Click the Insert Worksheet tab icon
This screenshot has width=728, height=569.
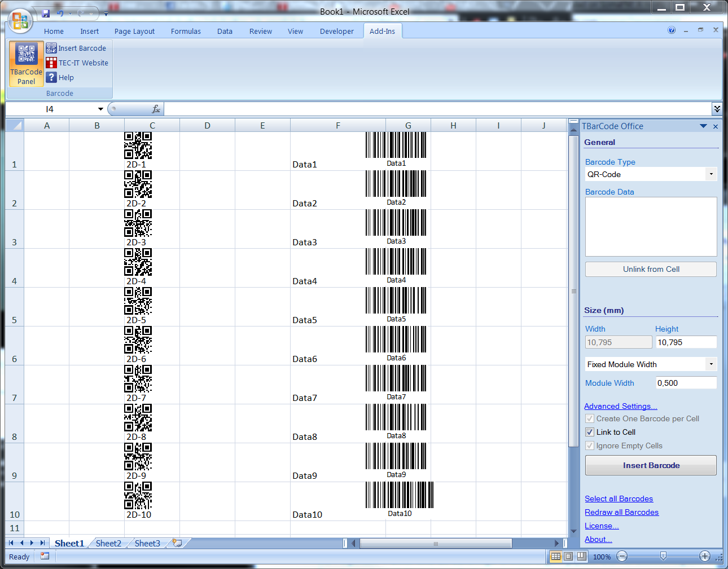tap(177, 543)
